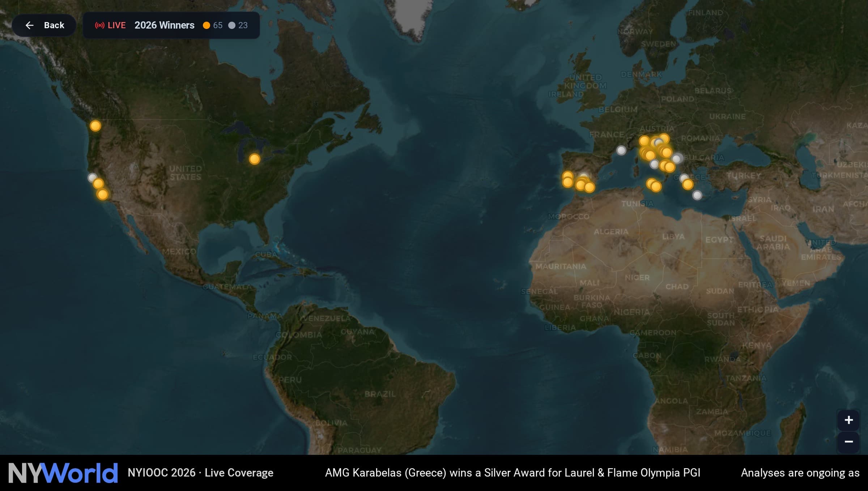Click the NYWorld logo
This screenshot has height=491, width=868.
click(63, 473)
